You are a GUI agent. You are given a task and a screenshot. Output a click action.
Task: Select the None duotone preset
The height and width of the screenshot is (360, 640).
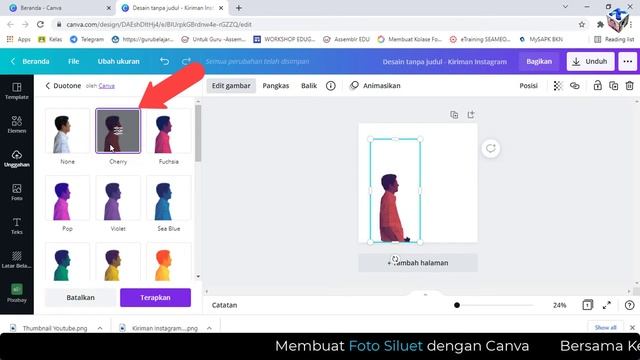pos(67,131)
